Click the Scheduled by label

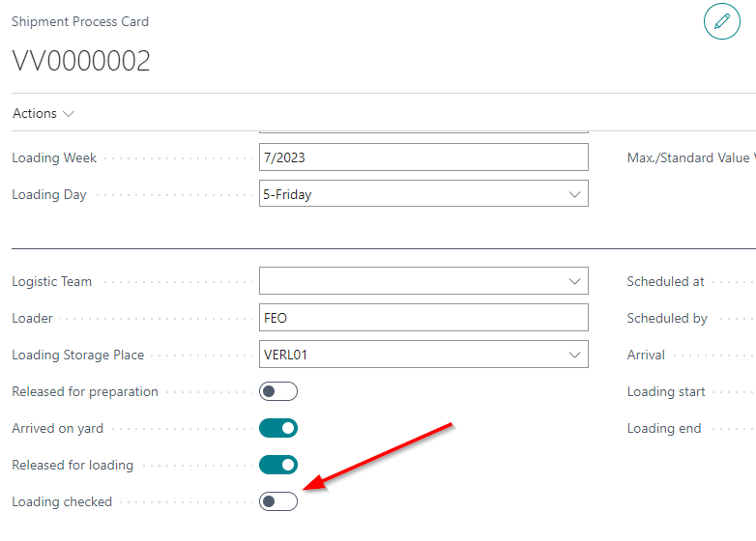(x=667, y=318)
